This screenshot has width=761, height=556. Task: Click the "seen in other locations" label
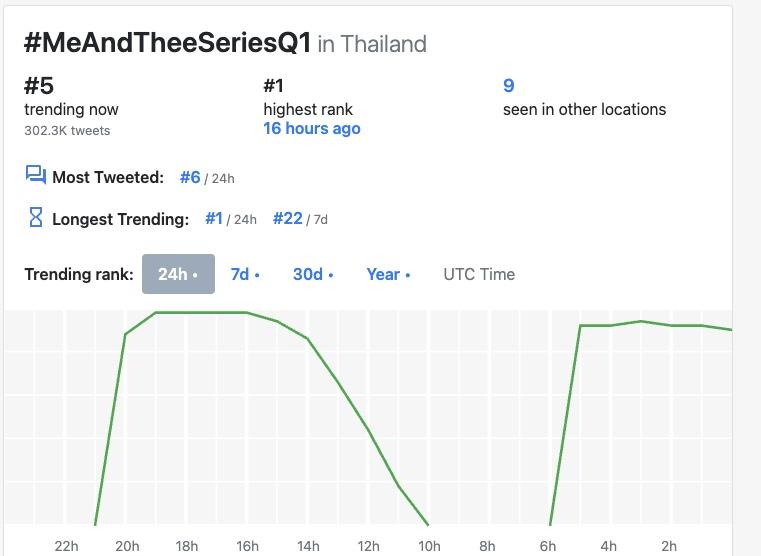[x=584, y=109]
